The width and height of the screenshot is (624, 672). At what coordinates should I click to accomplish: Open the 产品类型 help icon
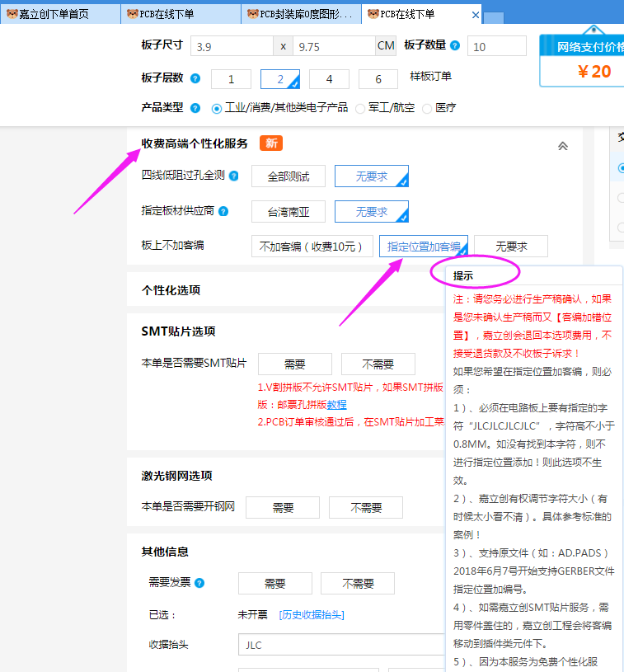(x=195, y=108)
